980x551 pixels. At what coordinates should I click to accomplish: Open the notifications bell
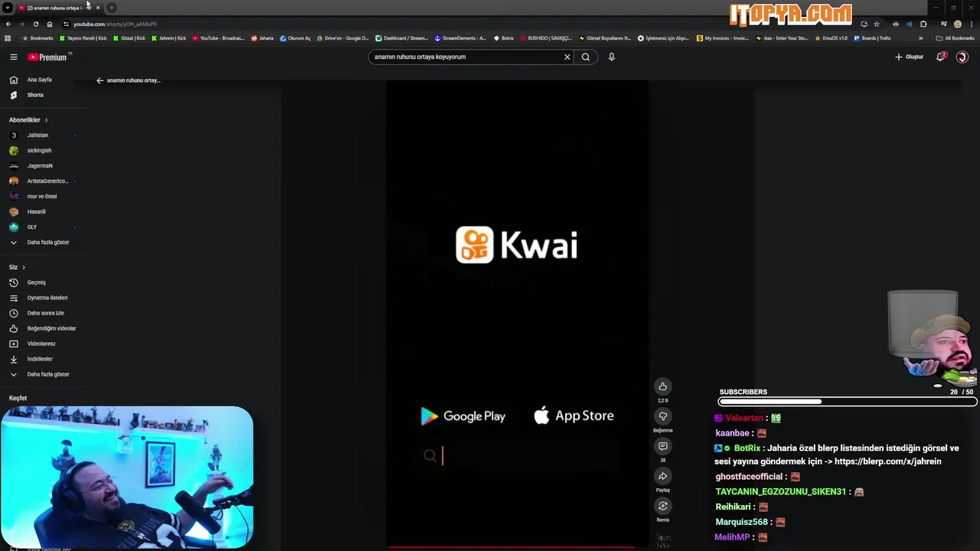[941, 57]
